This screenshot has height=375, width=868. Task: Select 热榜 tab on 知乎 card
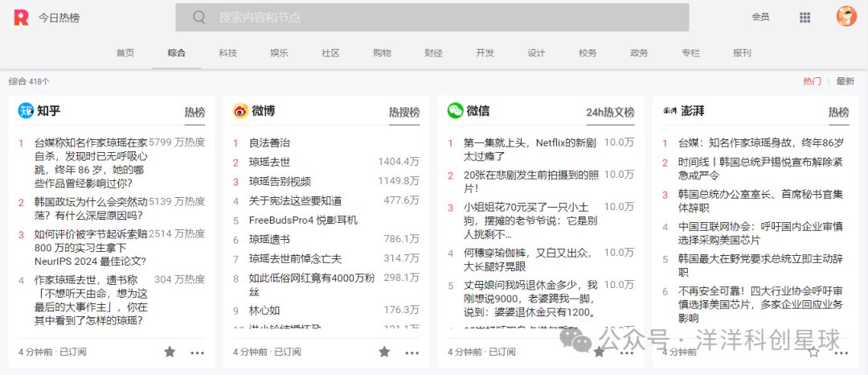[194, 113]
